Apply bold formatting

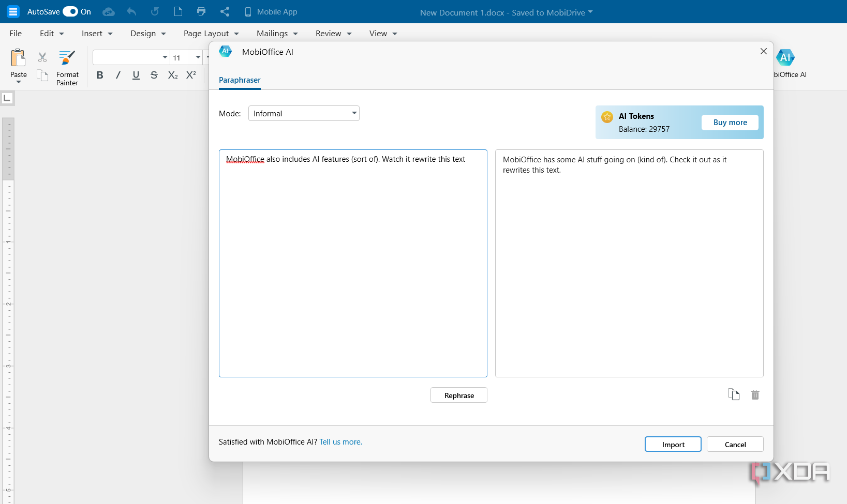pyautogui.click(x=100, y=75)
